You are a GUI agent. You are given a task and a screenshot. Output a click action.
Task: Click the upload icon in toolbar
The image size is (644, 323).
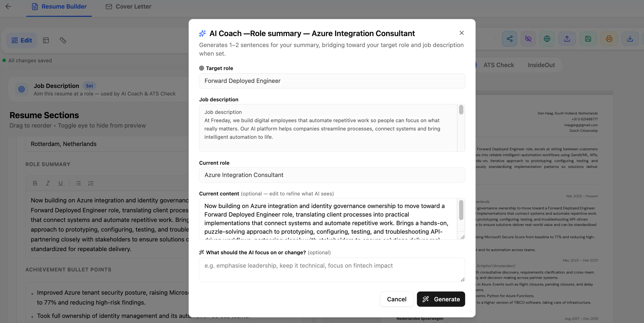point(567,39)
